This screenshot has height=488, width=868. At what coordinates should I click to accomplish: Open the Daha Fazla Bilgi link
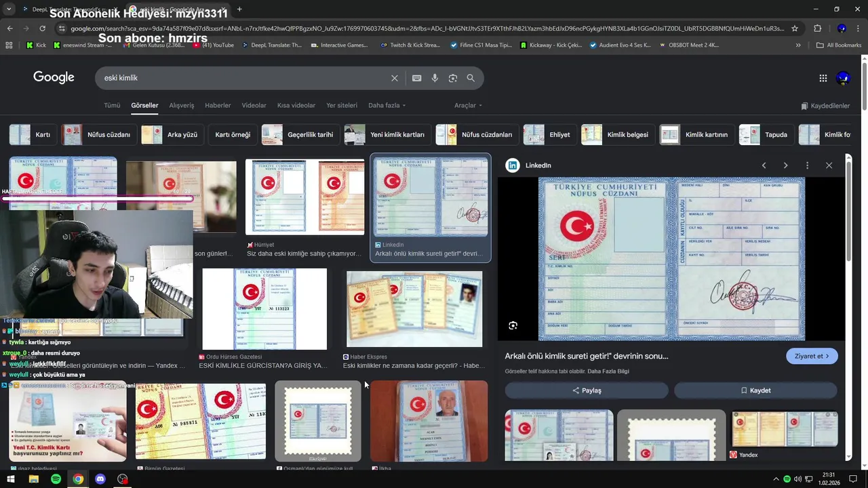point(608,371)
